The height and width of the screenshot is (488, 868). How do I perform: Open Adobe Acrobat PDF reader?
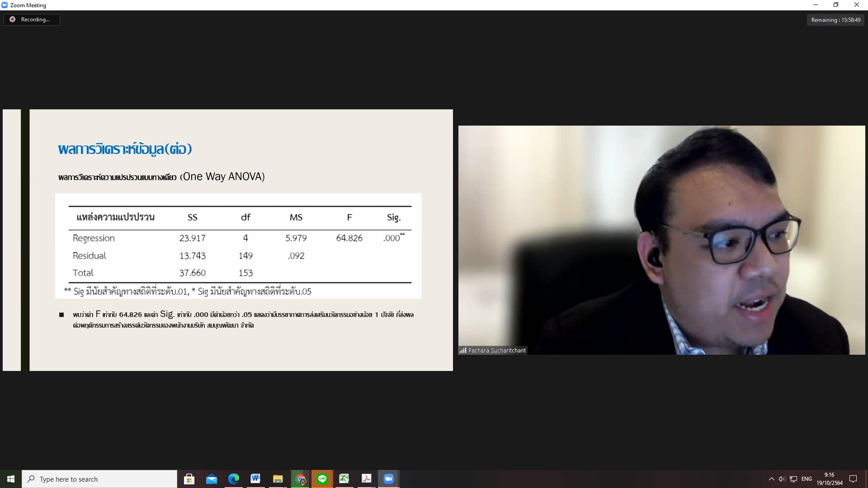click(366, 479)
